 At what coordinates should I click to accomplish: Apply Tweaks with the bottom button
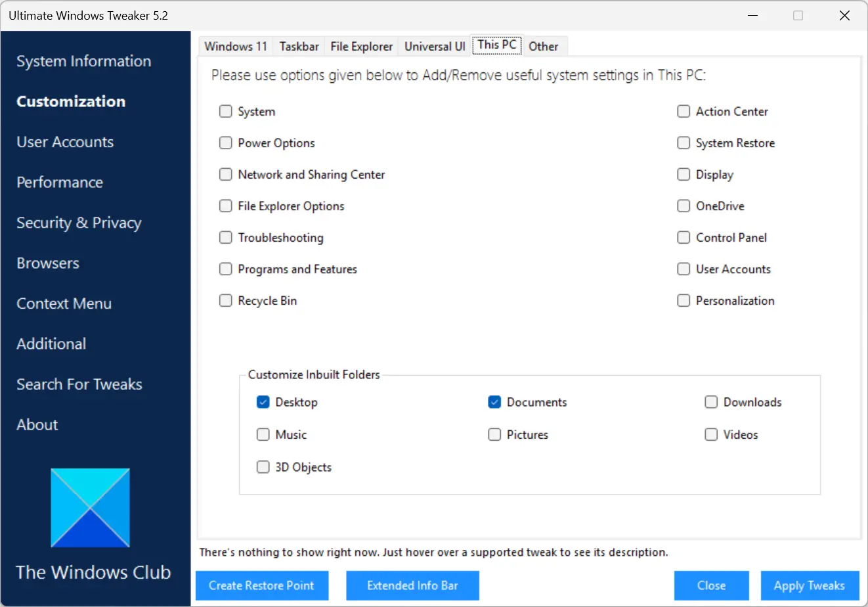point(810,585)
